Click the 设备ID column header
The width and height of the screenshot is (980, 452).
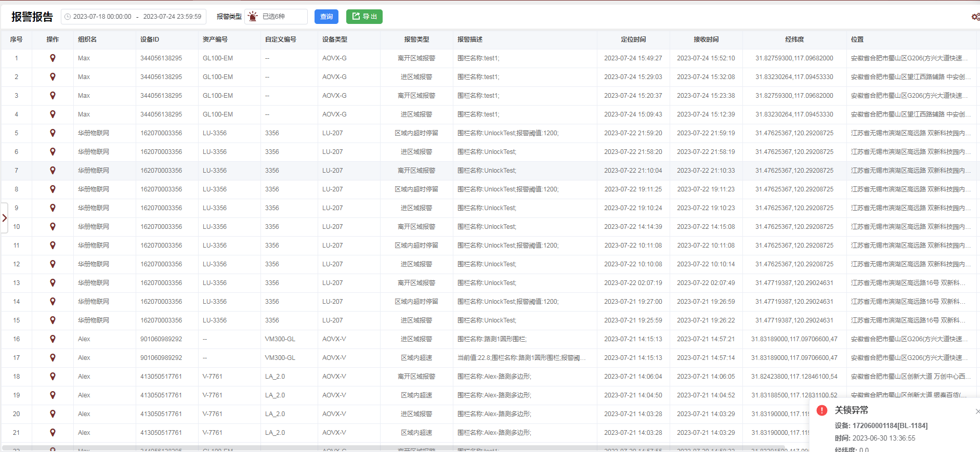tap(150, 40)
